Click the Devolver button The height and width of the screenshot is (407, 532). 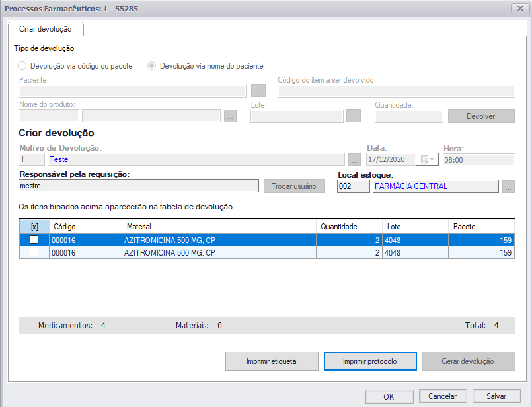481,116
